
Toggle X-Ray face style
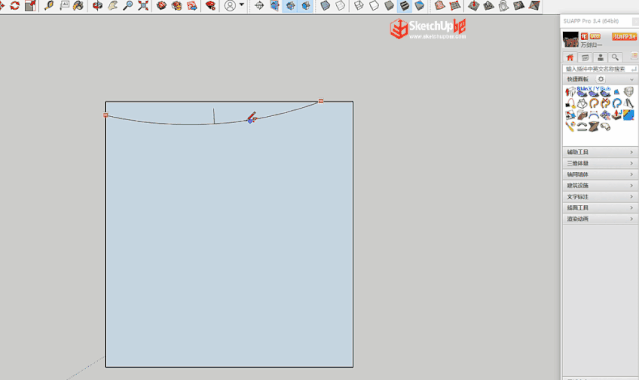click(x=325, y=6)
